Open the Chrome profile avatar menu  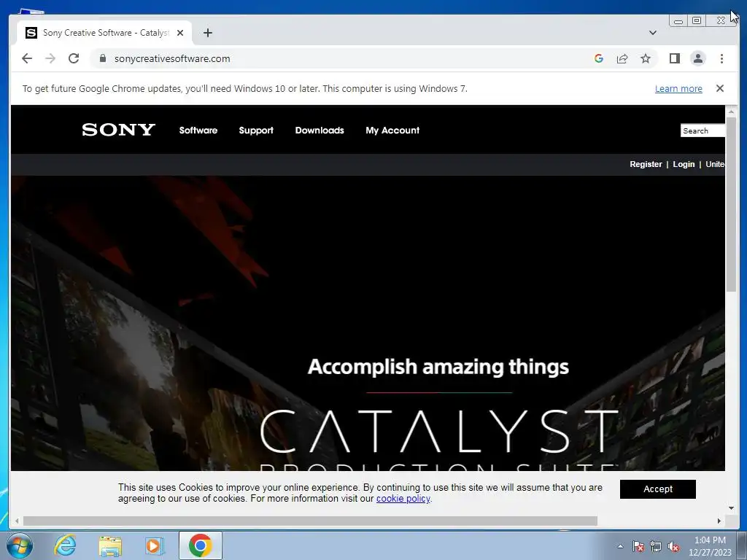point(698,58)
